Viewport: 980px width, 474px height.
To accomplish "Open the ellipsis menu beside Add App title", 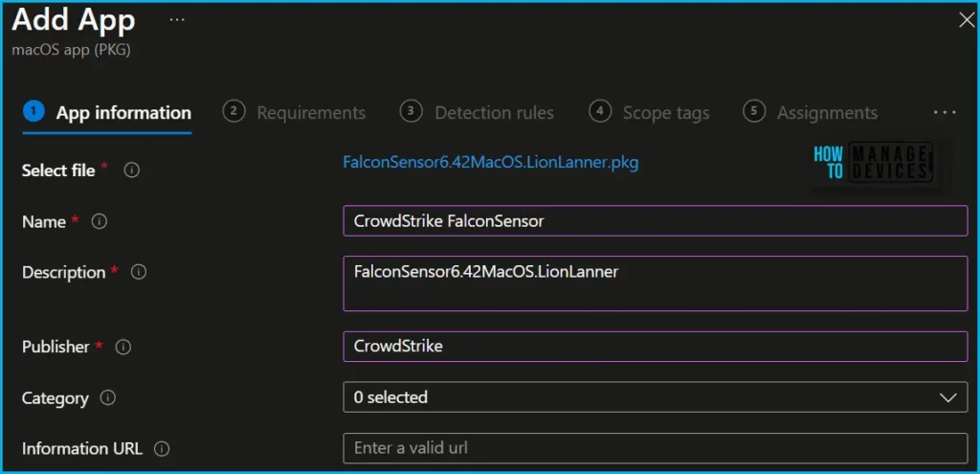I will pos(177,21).
